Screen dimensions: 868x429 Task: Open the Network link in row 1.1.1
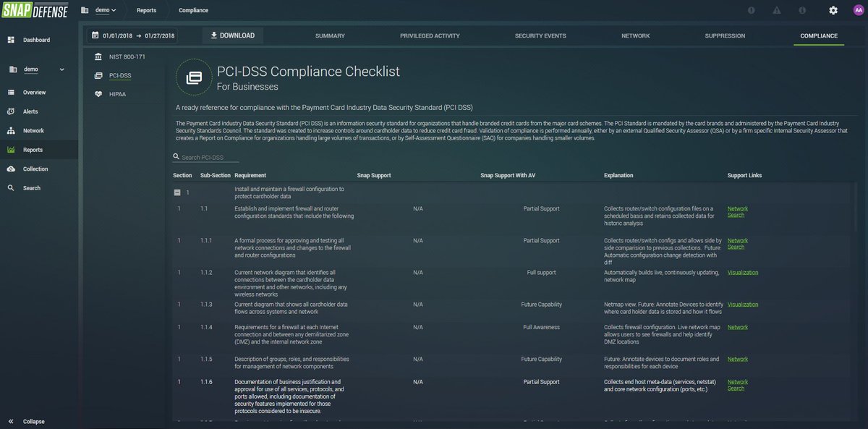coord(738,240)
